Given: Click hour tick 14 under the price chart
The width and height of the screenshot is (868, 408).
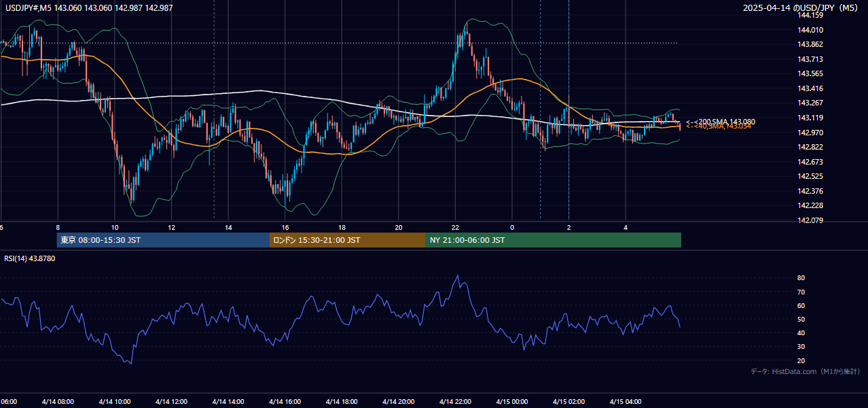Looking at the screenshot, I should [x=228, y=227].
